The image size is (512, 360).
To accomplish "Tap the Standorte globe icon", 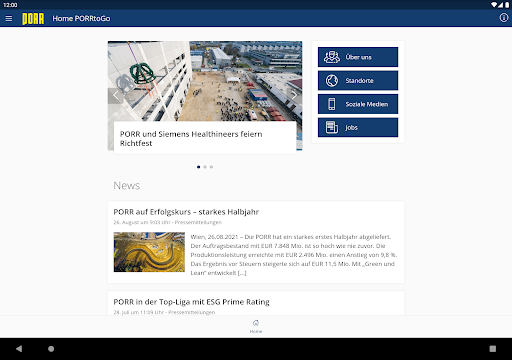I will point(332,81).
